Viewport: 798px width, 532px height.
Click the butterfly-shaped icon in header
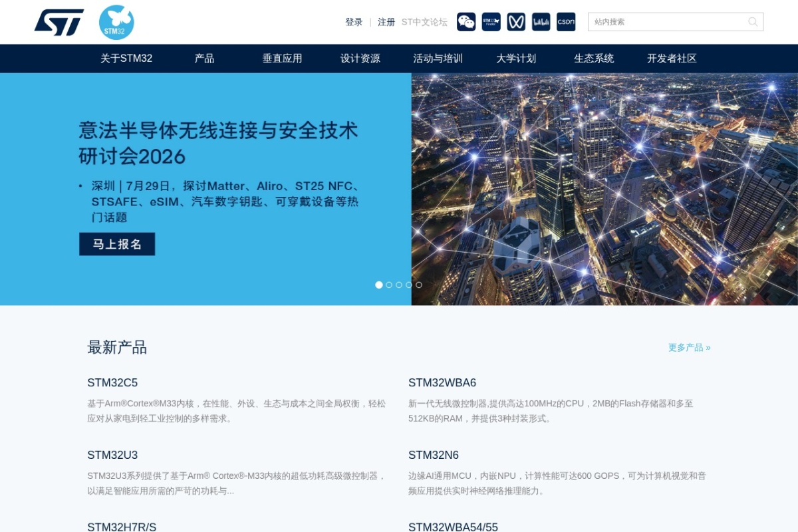(x=516, y=22)
